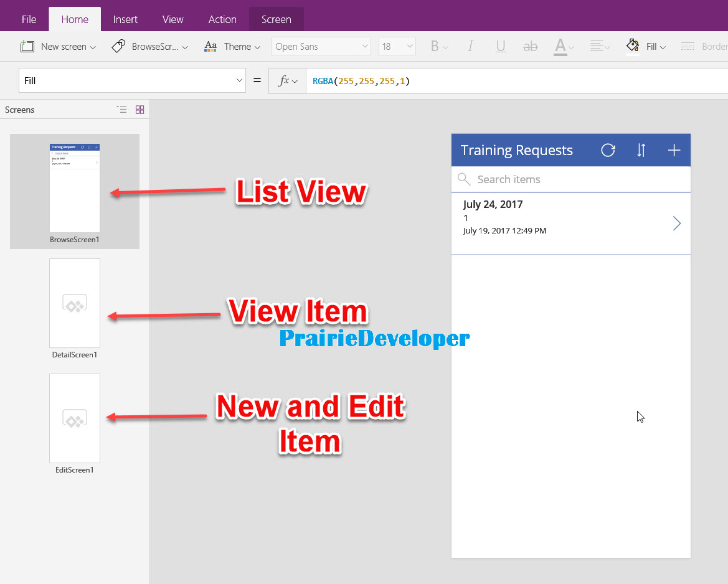Toggle underline formatting
Viewport: 728px width, 584px height.
coord(501,47)
